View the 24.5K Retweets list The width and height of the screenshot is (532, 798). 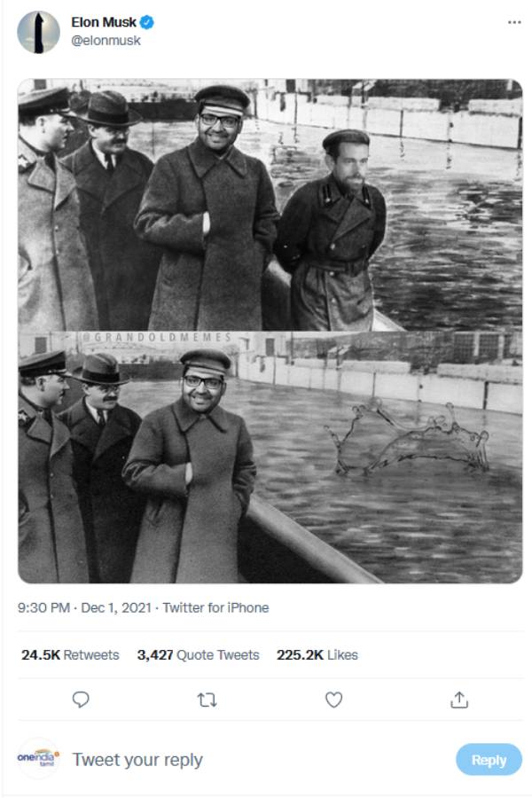(x=70, y=655)
